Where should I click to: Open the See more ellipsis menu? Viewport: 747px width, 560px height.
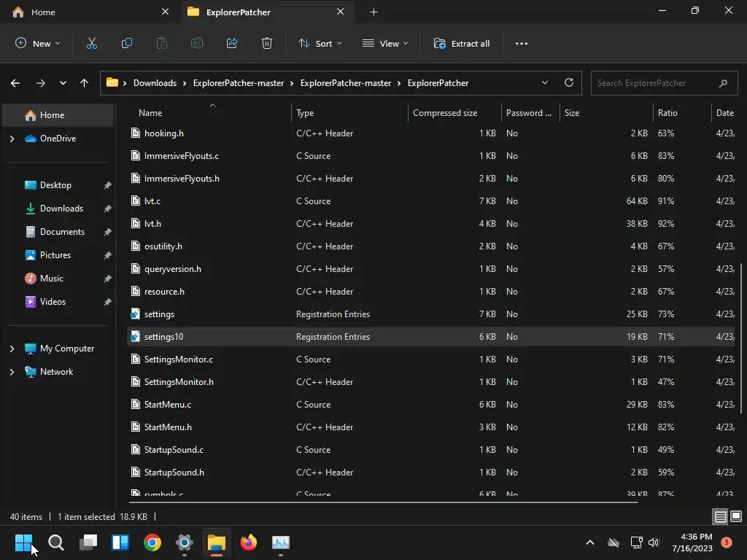(x=521, y=43)
